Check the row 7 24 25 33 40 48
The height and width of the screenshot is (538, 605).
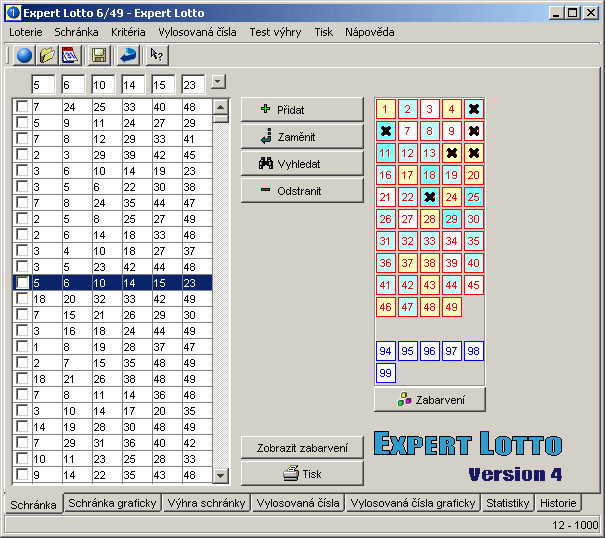(x=22, y=107)
